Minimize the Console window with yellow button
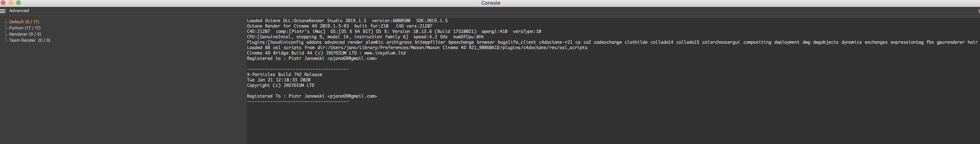This screenshot has height=144, width=980. (x=11, y=3)
